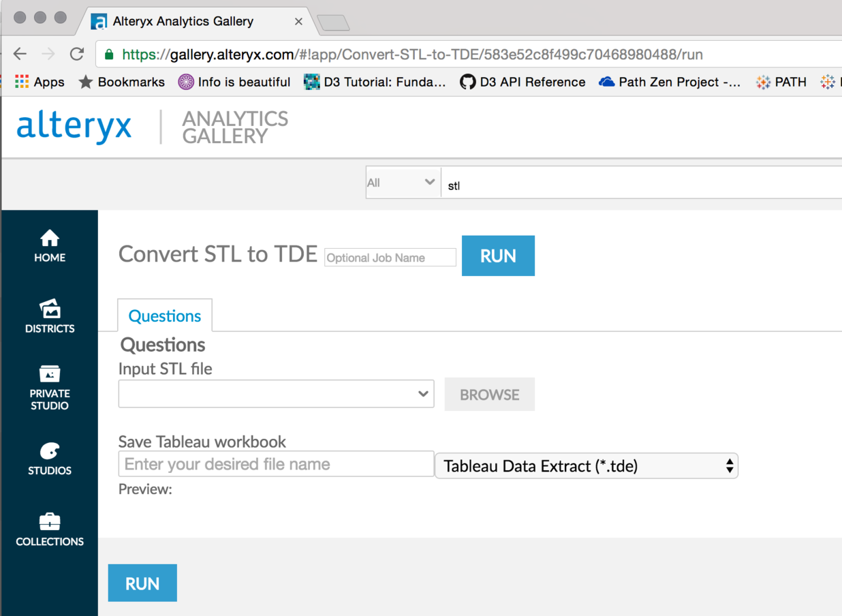Click the Convert STL to TDE title
The image size is (842, 616).
[218, 254]
